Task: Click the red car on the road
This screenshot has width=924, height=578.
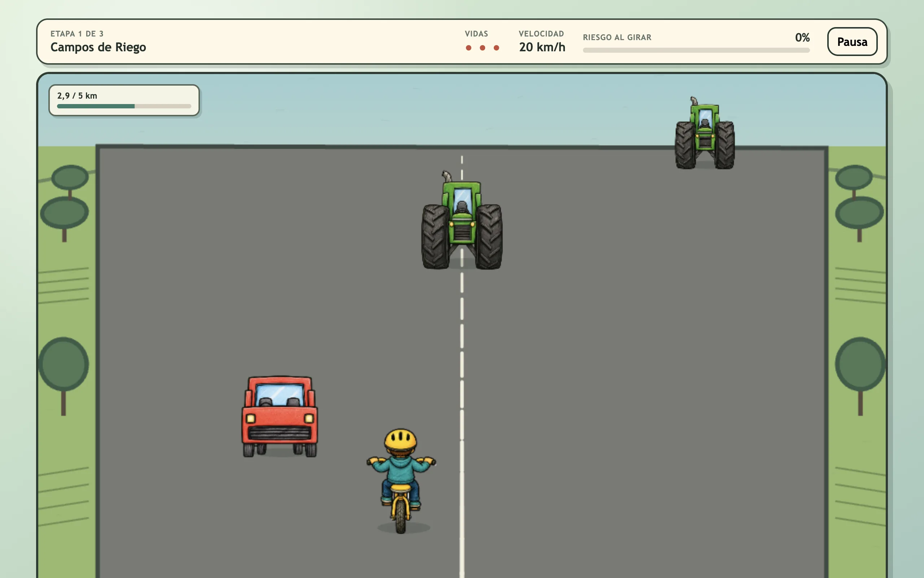Action: 280,416
